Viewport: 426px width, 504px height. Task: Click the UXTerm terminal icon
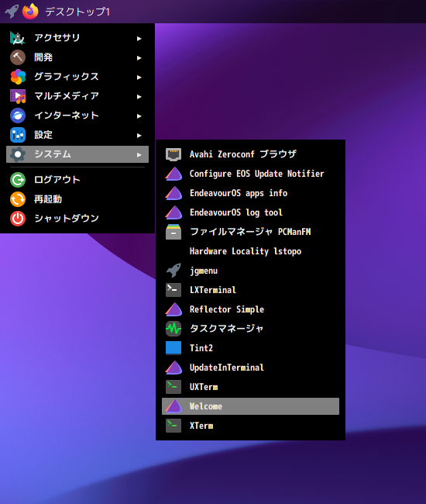click(x=173, y=387)
